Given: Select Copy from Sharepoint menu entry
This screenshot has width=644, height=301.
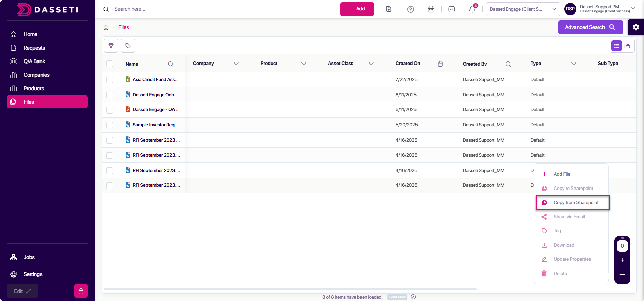Looking at the screenshot, I should (572, 202).
